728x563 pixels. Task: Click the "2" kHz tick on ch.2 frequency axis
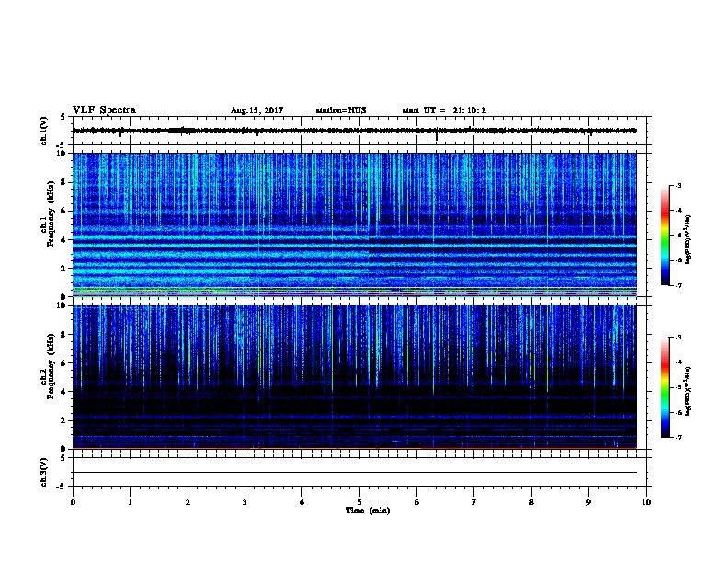coord(63,420)
